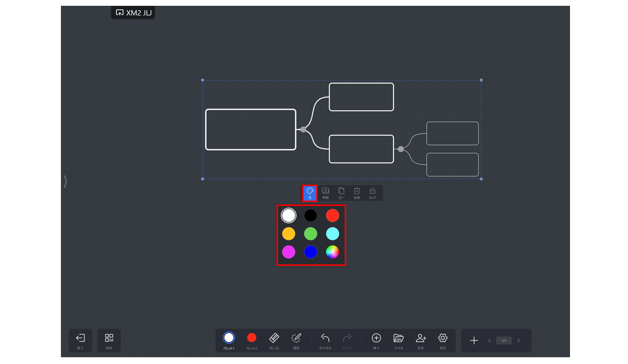Collapse branches at the second node dot

[x=401, y=149]
